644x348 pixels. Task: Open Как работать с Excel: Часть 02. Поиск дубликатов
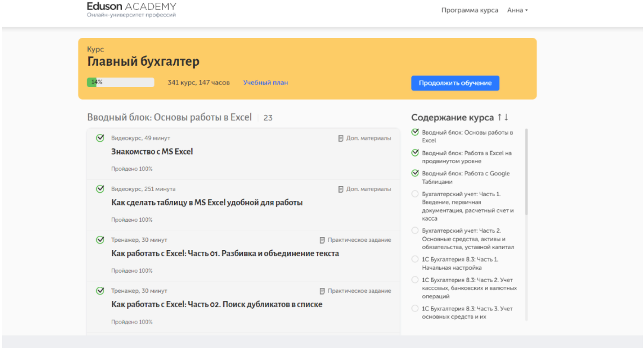coord(217,304)
